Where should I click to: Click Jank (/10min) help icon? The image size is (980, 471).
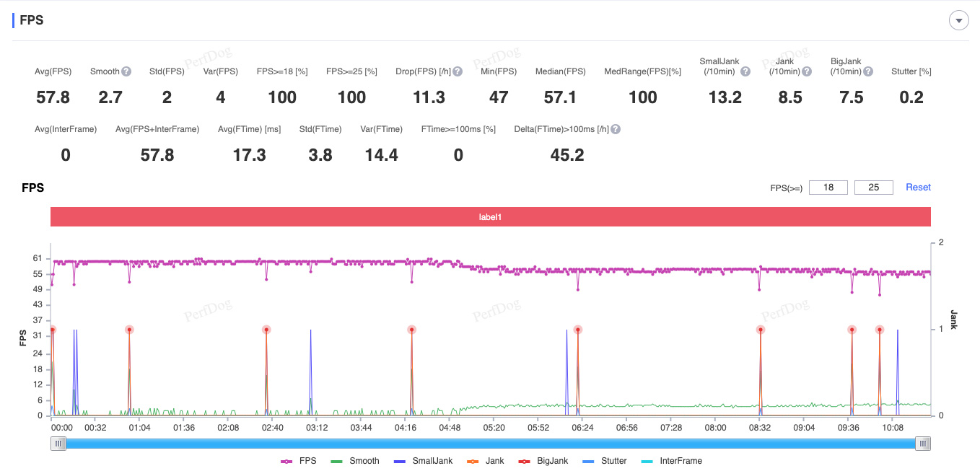point(807,71)
